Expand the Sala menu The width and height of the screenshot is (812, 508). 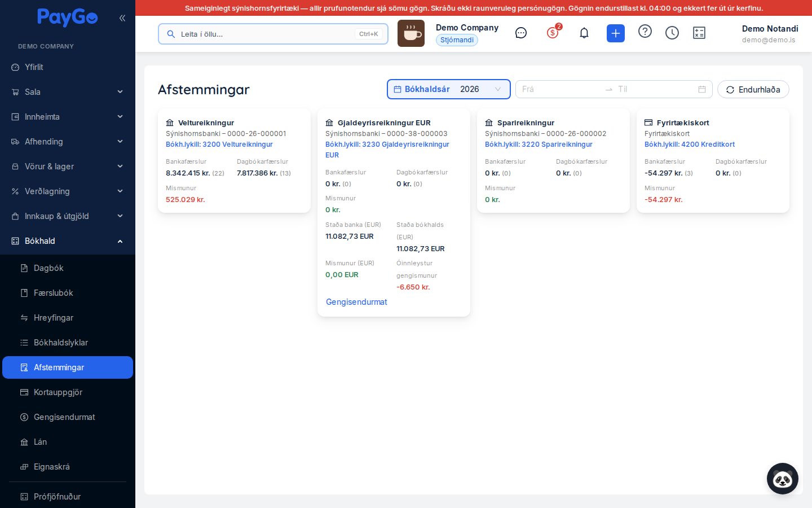pos(68,92)
